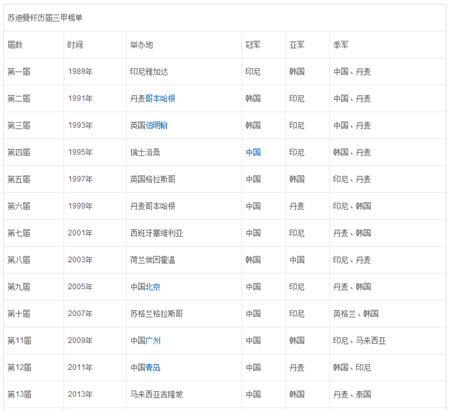450x411 pixels.
Task: Click the 第四届 cell
Action: (x=19, y=152)
